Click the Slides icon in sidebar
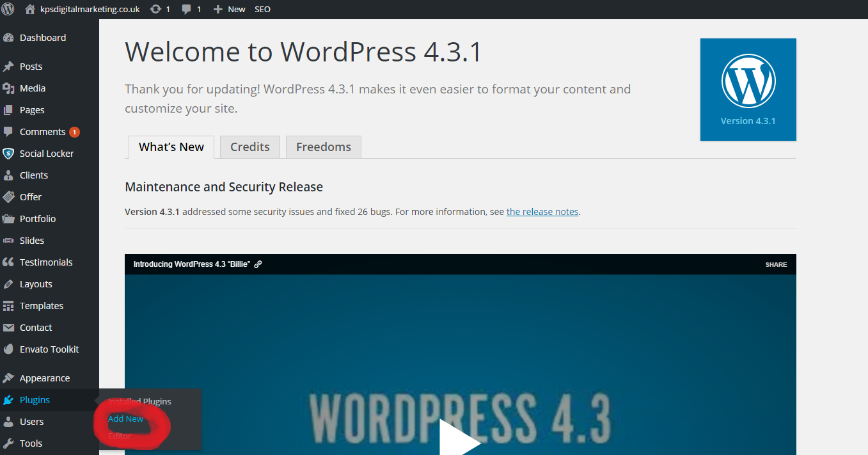Viewport: 868px width, 455px height. pos(8,241)
